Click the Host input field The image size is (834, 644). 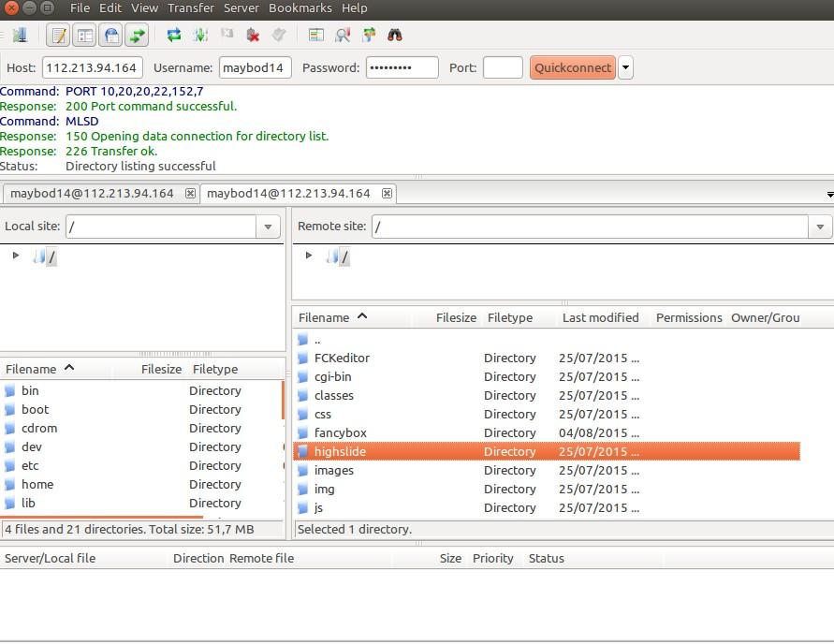[x=93, y=67]
